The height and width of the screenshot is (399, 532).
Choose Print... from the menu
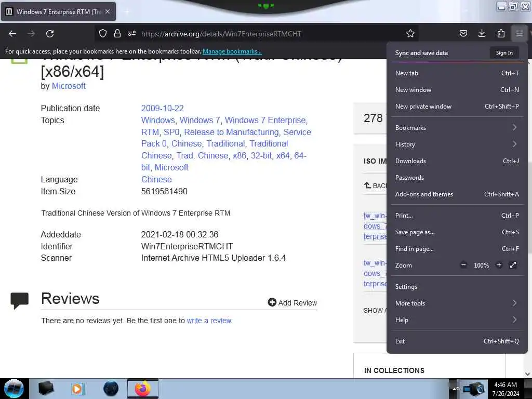pos(457,216)
